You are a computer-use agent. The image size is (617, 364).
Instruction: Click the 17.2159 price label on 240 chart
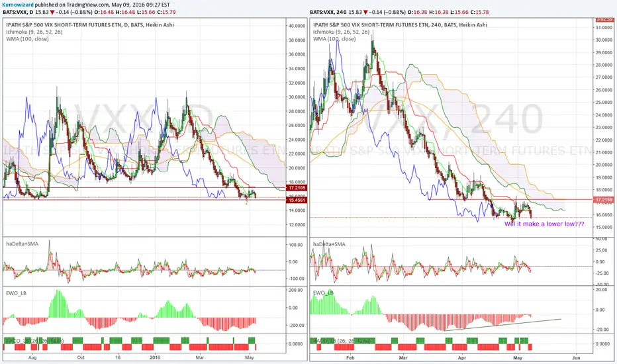click(604, 200)
